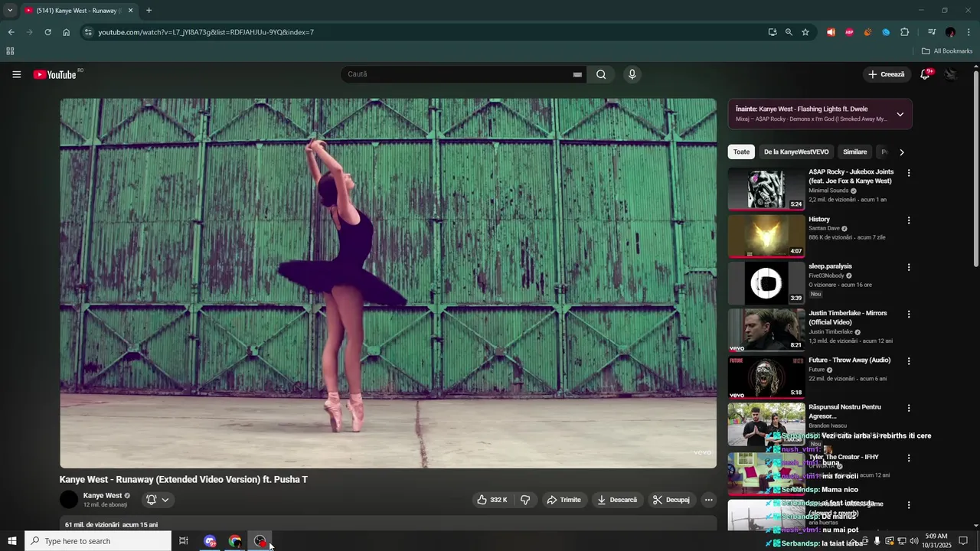Click the Creează button

(887, 74)
